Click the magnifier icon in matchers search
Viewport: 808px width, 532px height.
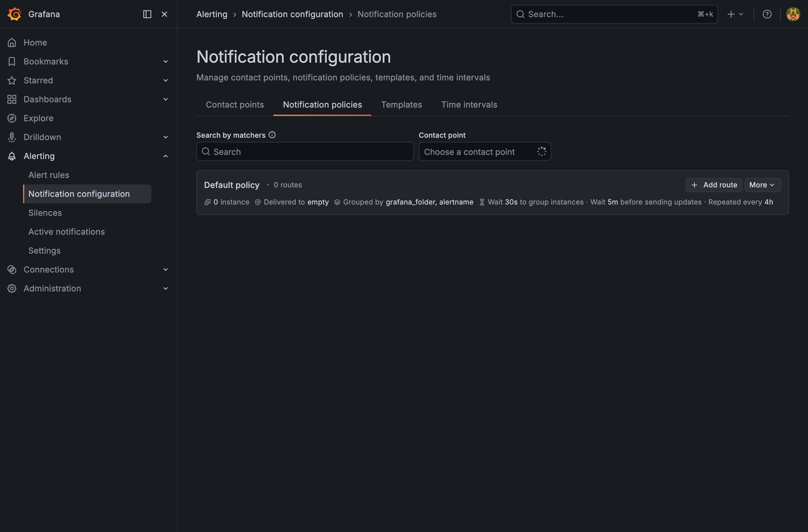point(206,151)
